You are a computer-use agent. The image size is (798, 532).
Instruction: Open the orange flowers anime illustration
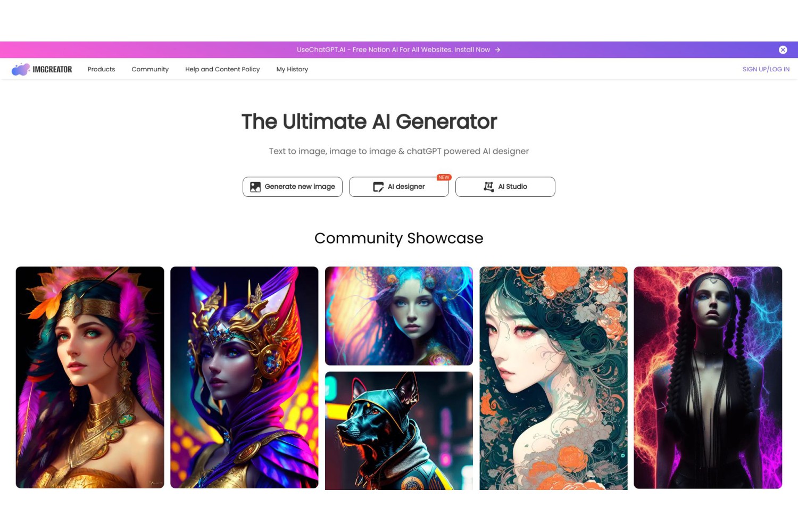click(x=553, y=378)
